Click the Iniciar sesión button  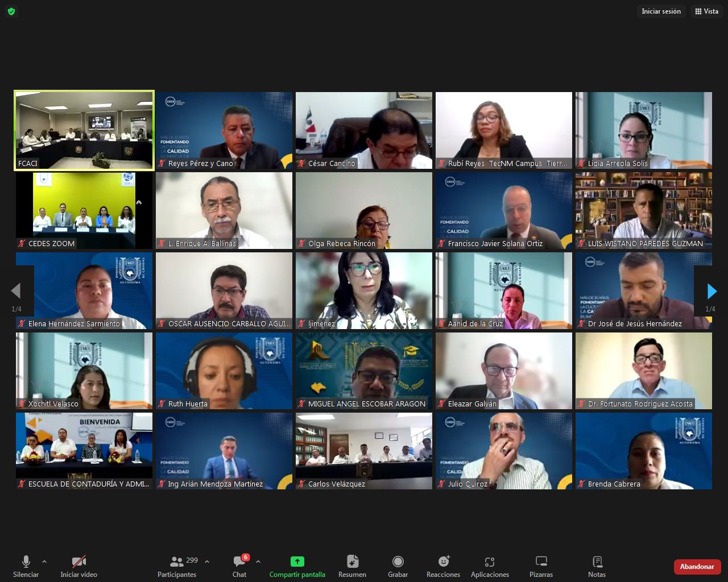661,11
